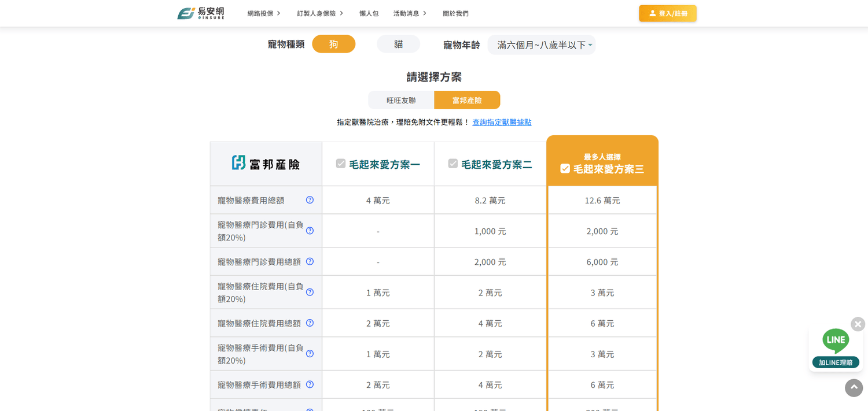The image size is (868, 411).
Task: Click the 請選擇方案 heading
Action: (x=434, y=76)
